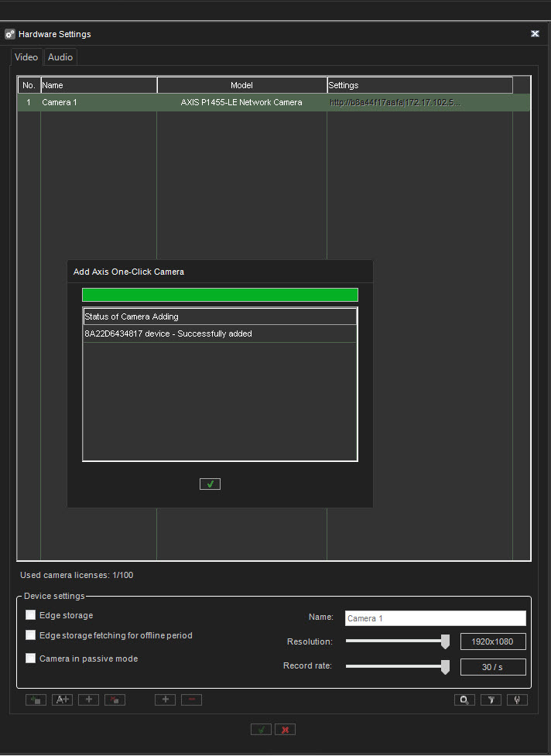The image size is (551, 756).
Task: Click the plus button next to A+
Action: [x=88, y=700]
